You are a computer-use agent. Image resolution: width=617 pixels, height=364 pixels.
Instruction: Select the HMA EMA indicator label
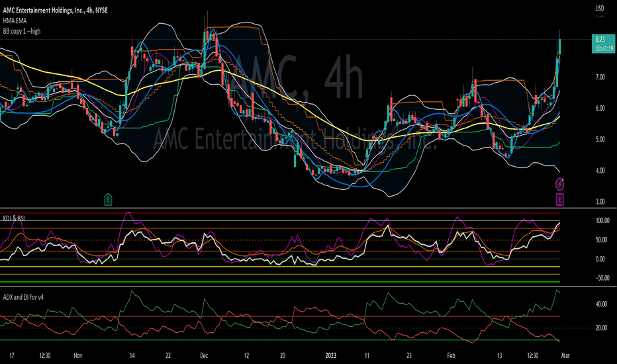pyautogui.click(x=15, y=21)
